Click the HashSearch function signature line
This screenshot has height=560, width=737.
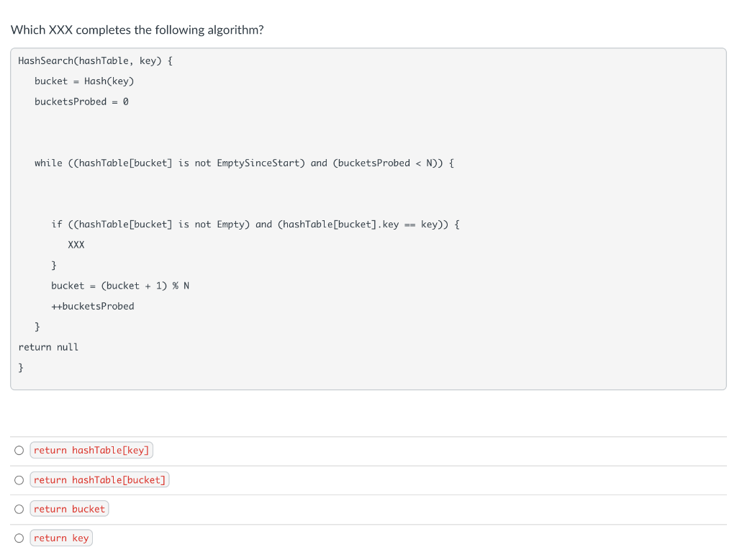click(x=94, y=60)
